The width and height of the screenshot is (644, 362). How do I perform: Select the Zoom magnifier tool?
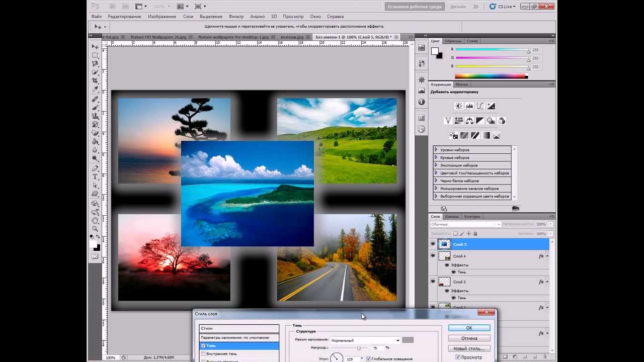95,229
